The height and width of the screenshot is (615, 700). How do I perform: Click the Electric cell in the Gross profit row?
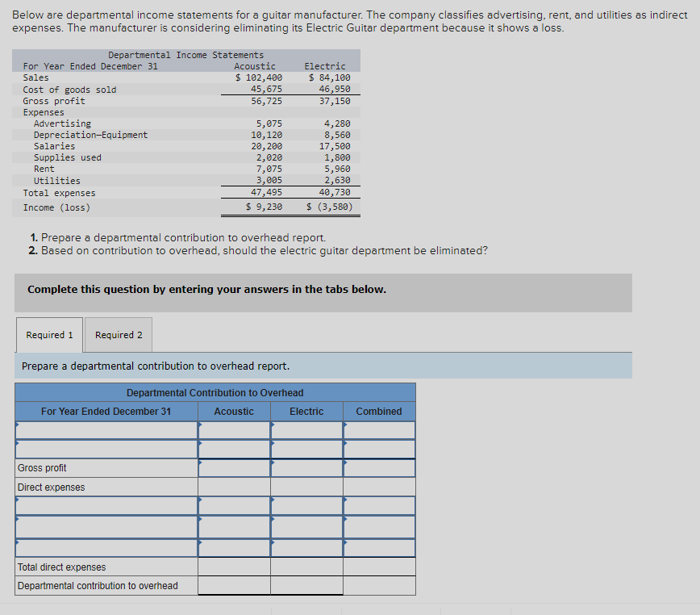pyautogui.click(x=306, y=468)
